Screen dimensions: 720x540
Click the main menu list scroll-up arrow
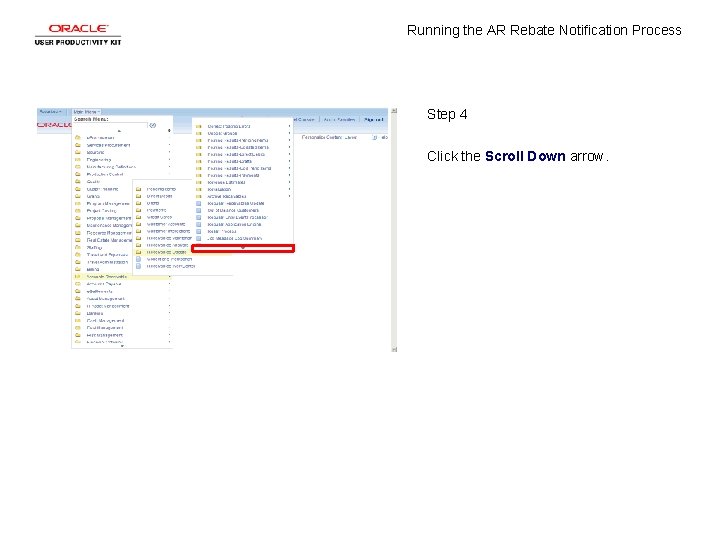coord(119,131)
